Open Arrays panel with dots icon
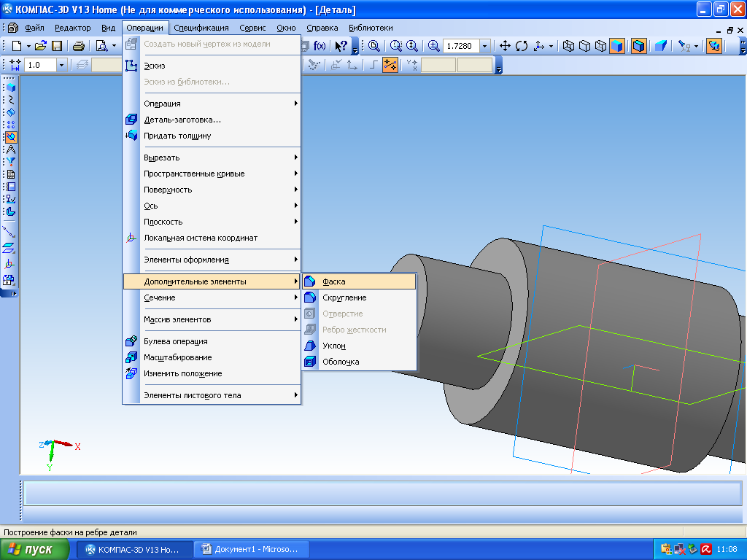This screenshot has height=560, width=747. 11,125
